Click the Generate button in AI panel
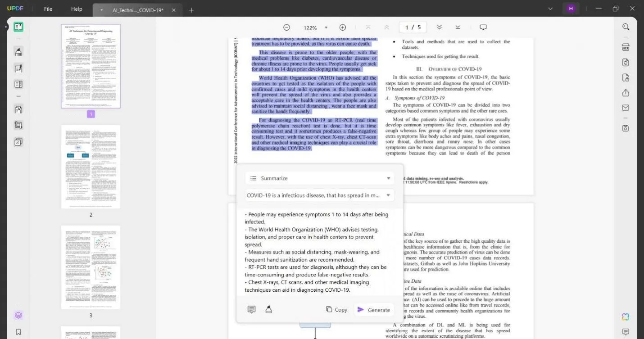 point(374,310)
